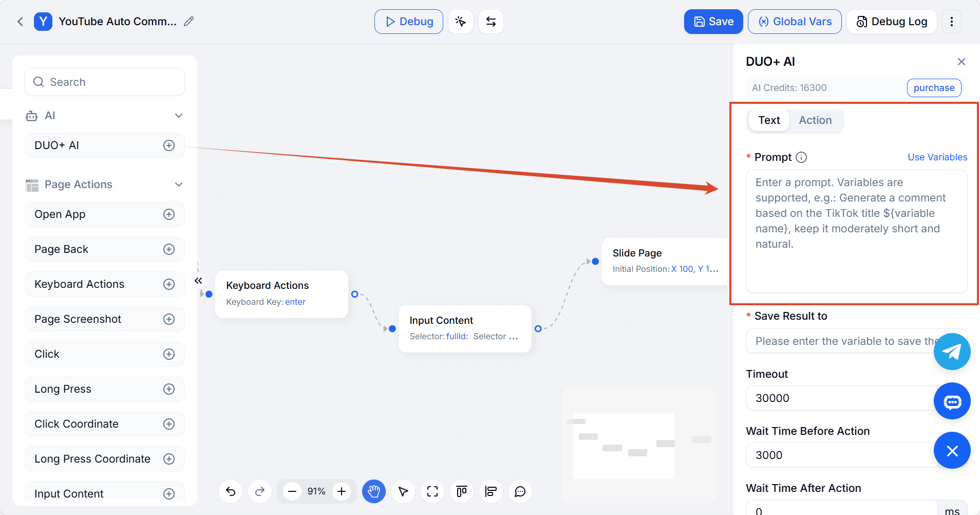Click the Input Content node output port
This screenshot has width=980, height=515.
click(x=538, y=329)
